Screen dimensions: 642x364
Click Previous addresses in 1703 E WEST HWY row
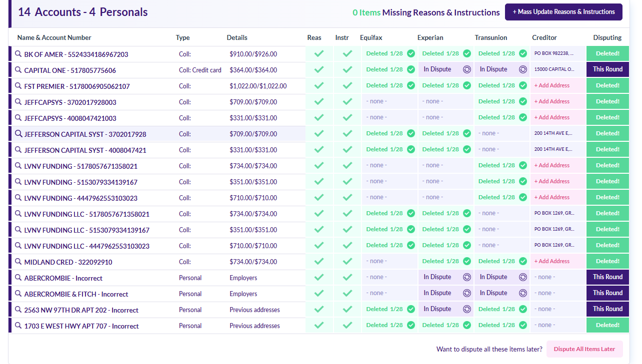coord(254,326)
